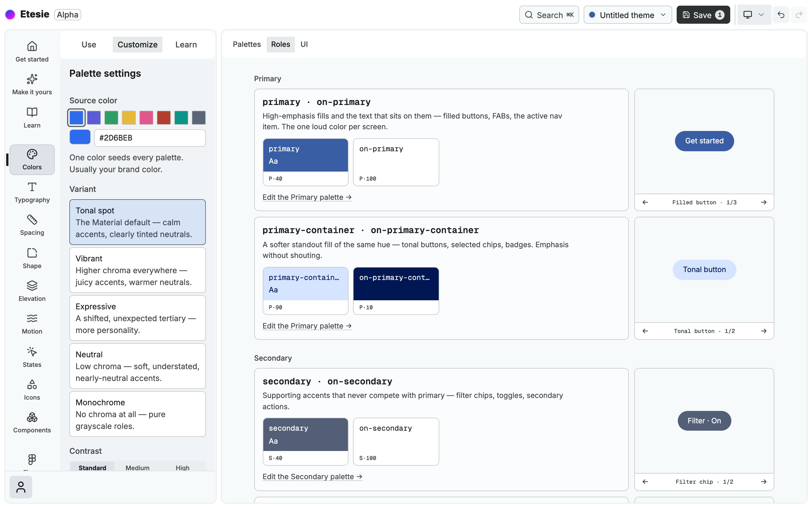Screen dimensions: 812x508
Task: Open the Spacing ruler section
Action: [x=32, y=225]
